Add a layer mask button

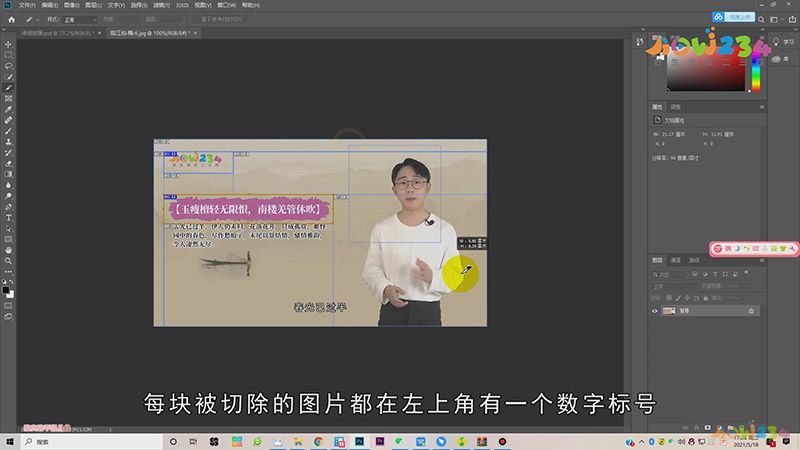pos(708,428)
